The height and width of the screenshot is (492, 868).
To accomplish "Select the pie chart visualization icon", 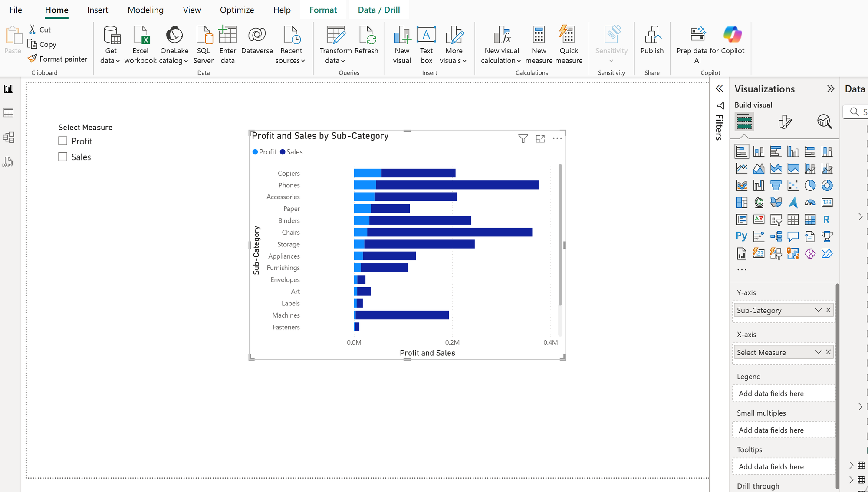I will click(x=810, y=186).
